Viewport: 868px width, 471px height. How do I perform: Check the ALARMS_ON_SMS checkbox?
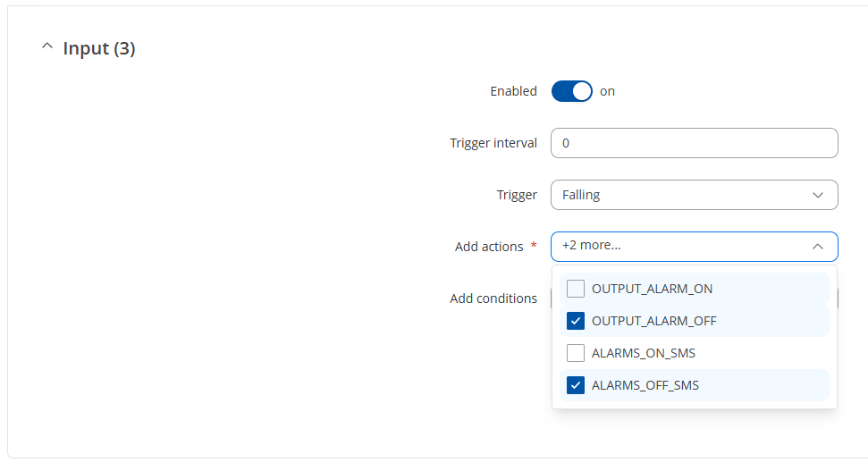tap(576, 353)
